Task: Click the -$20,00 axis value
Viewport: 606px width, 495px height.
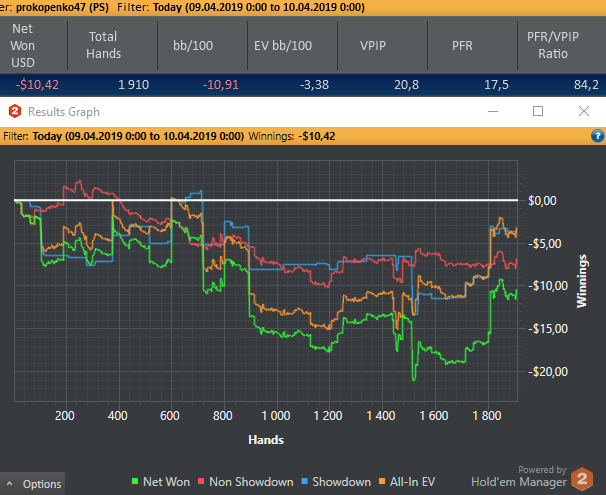Action: (x=548, y=372)
